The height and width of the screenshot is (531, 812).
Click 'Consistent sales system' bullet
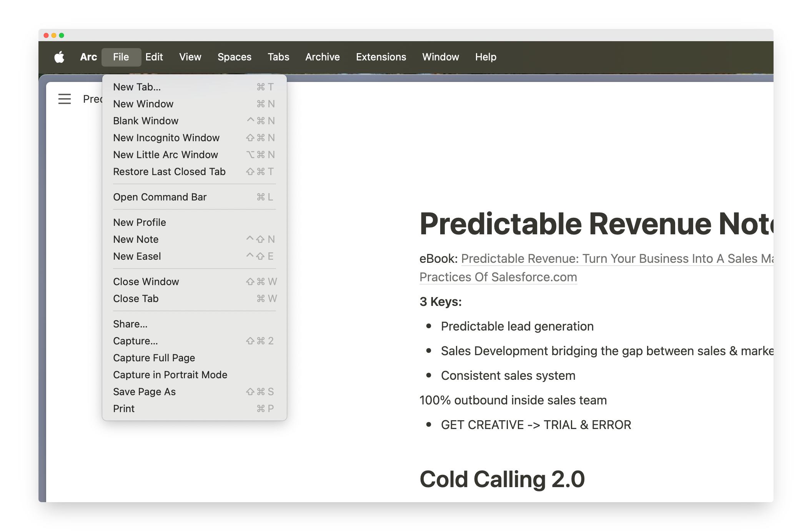click(x=508, y=376)
